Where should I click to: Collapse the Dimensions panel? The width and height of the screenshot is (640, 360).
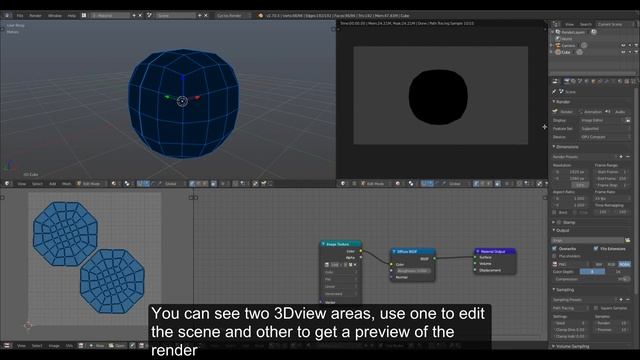tap(566, 147)
